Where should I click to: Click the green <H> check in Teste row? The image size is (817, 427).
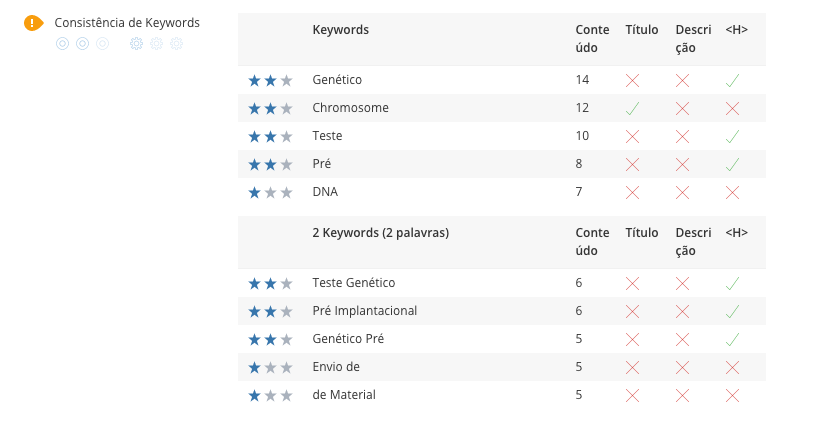(x=732, y=136)
